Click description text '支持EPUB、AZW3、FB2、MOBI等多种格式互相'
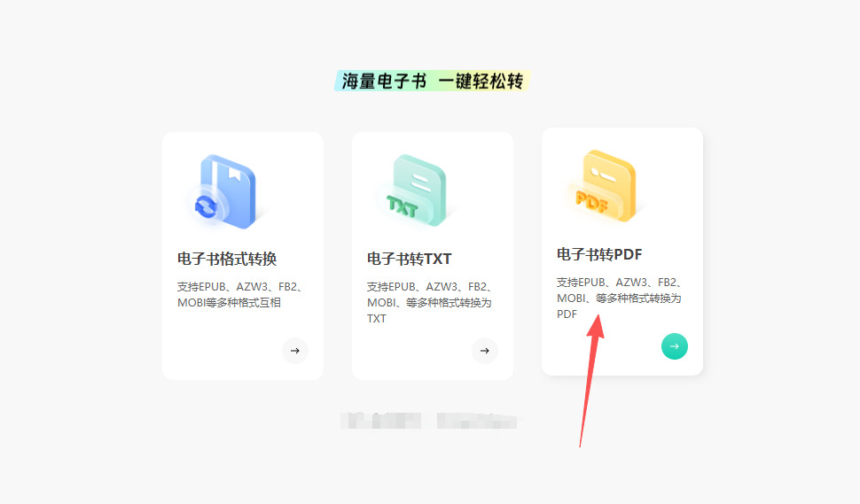The image size is (860, 504). (240, 295)
